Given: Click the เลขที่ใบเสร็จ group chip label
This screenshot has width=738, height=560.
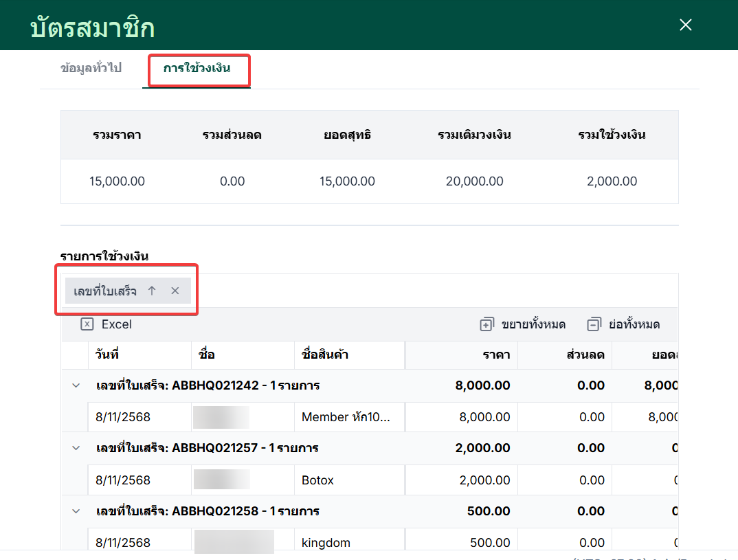Looking at the screenshot, I should click(x=105, y=291).
